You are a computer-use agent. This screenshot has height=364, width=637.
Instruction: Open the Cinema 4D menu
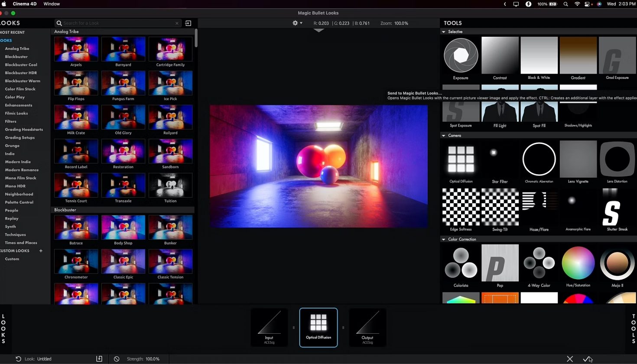25,4
